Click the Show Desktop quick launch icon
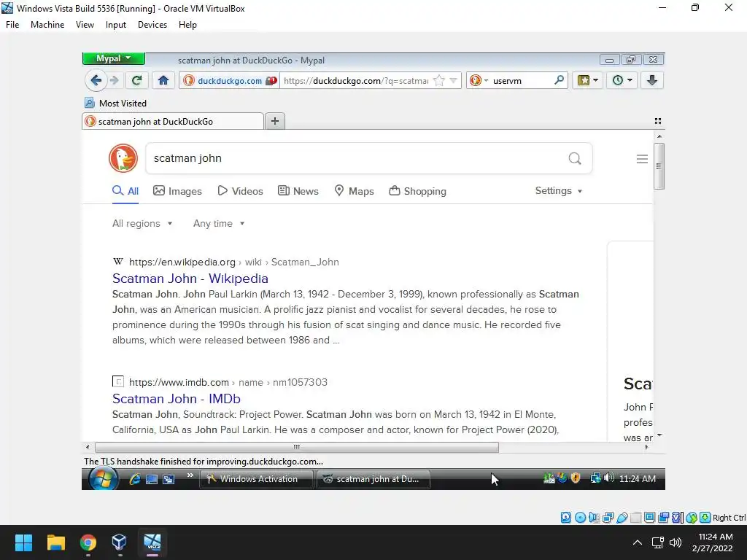 pyautogui.click(x=152, y=479)
